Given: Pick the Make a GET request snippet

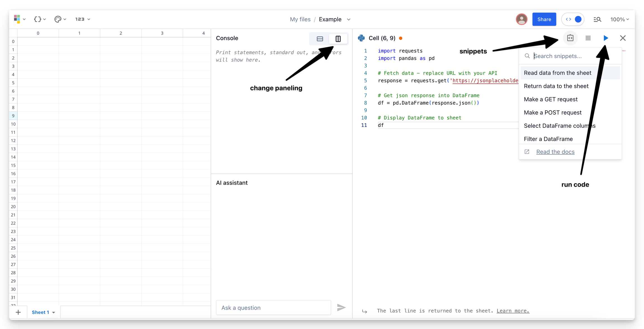Looking at the screenshot, I should point(570,99).
